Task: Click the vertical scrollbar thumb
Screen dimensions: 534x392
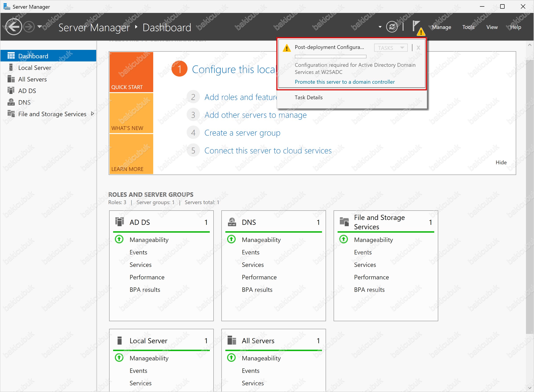Action: [x=530, y=197]
